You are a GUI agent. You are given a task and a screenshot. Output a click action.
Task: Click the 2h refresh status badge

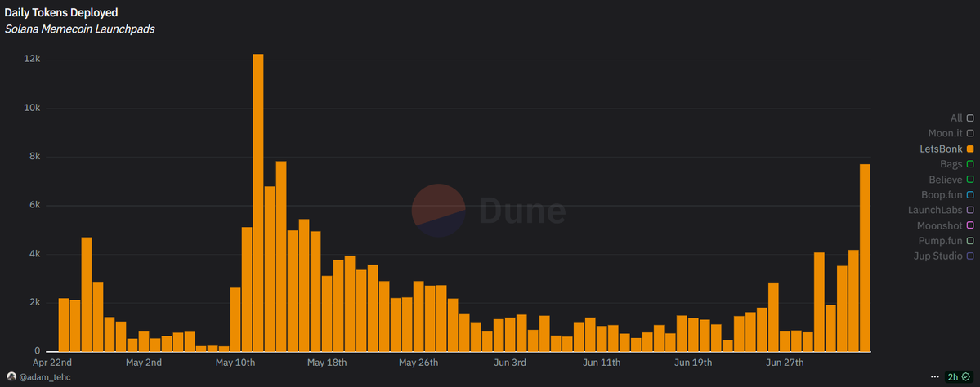[x=959, y=377]
